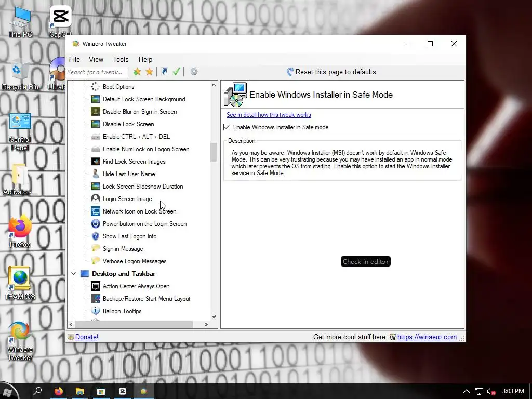The width and height of the screenshot is (532, 399).
Task: Click the tree horizontal scroll right arrow
Action: (x=206, y=324)
